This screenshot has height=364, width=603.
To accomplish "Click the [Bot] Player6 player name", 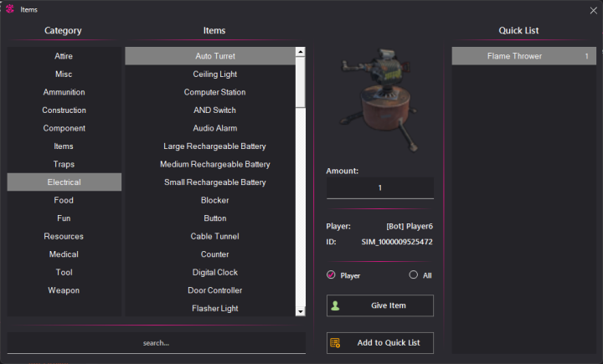I will tap(410, 227).
